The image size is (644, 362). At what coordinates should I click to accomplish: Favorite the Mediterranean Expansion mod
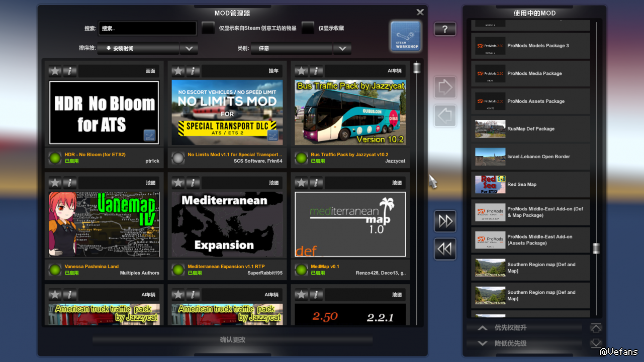(x=178, y=183)
